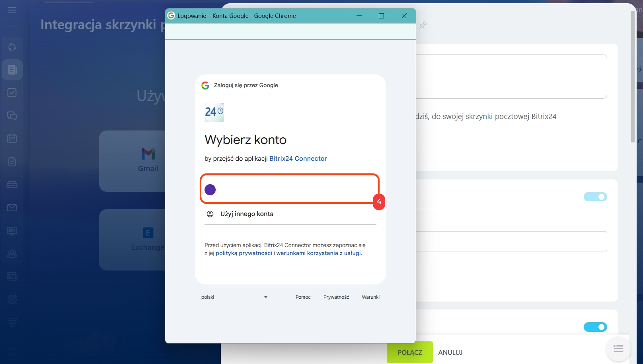Toggle the bright blue lower switch
643x364 pixels.
tap(595, 327)
